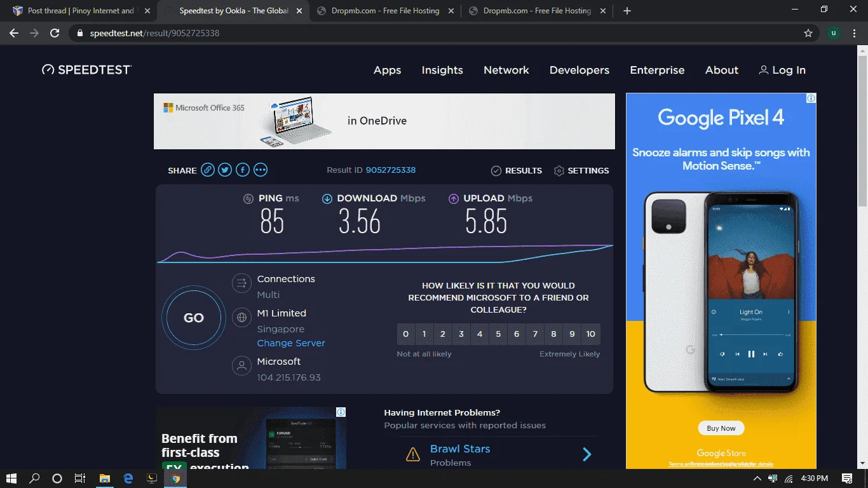
Task: Click the upload arrow icon beside UPLOAD Mbps
Action: click(x=454, y=199)
